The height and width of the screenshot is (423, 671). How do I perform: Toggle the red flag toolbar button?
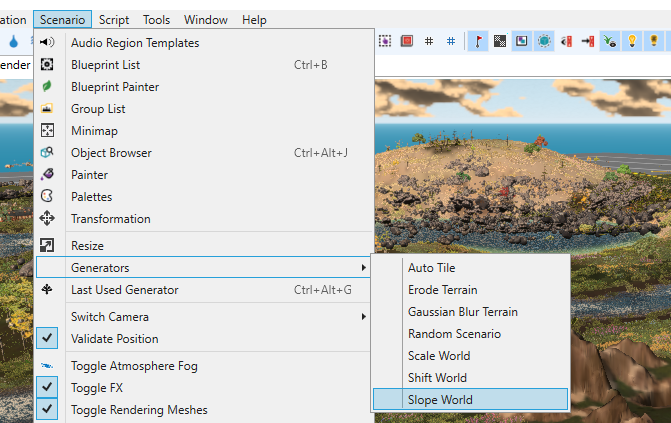[x=478, y=41]
